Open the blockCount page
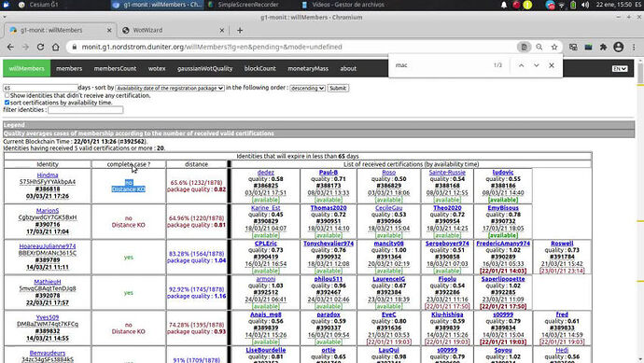The height and width of the screenshot is (363, 644). (260, 68)
